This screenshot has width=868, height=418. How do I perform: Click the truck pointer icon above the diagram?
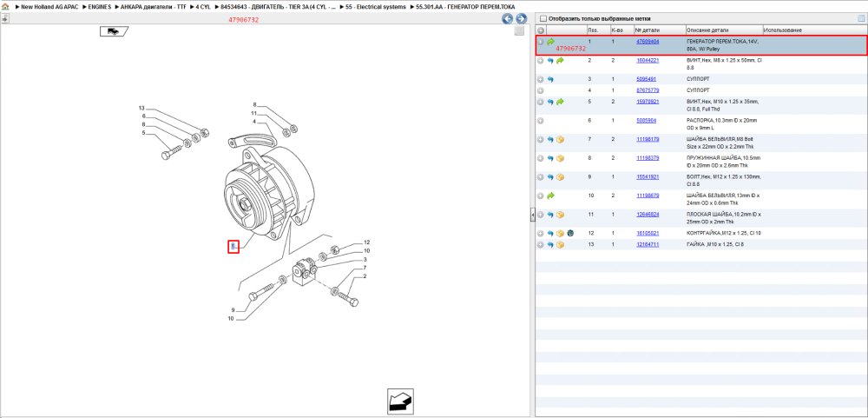coord(114,31)
